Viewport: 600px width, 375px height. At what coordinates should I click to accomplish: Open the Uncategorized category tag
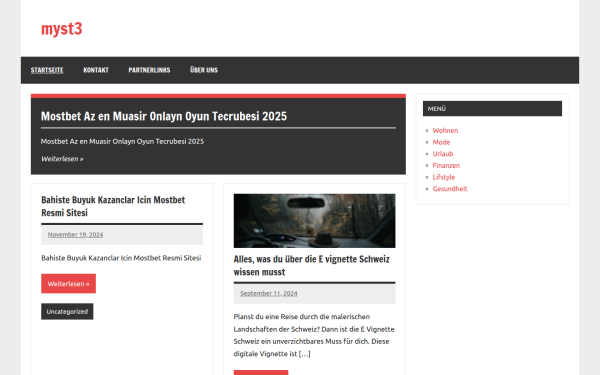click(67, 311)
